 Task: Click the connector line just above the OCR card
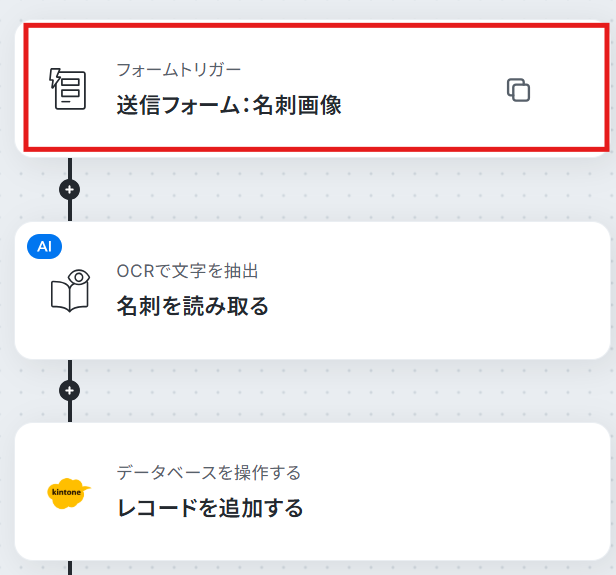point(70,211)
